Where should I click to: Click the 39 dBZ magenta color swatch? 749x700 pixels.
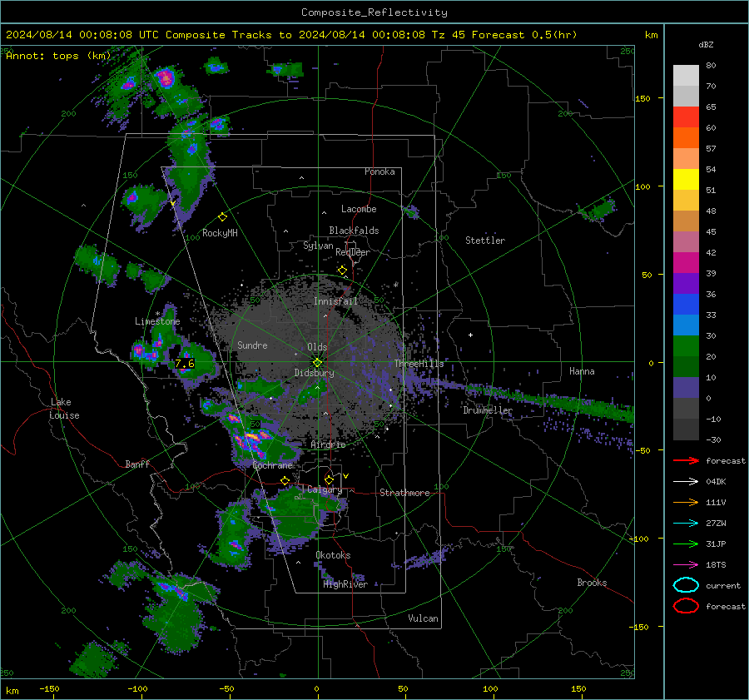coord(686,262)
